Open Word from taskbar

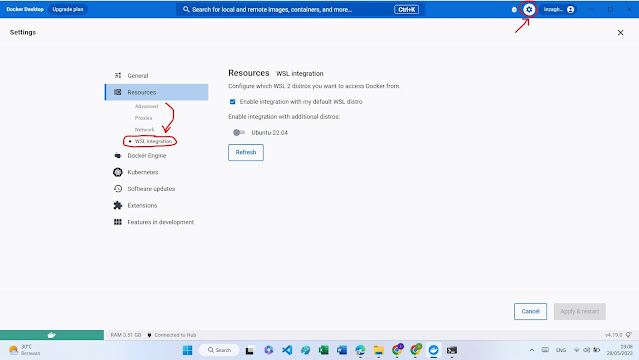(342, 350)
